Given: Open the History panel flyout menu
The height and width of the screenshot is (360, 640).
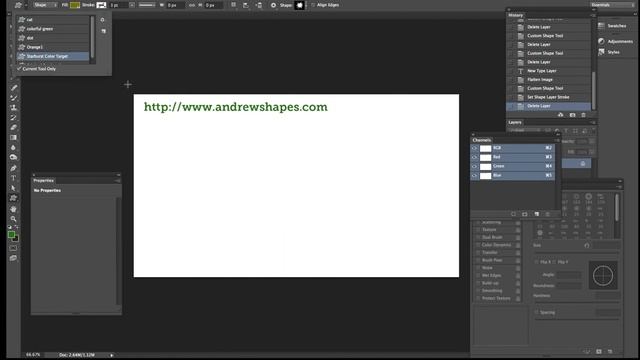Looking at the screenshot, I should point(593,15).
